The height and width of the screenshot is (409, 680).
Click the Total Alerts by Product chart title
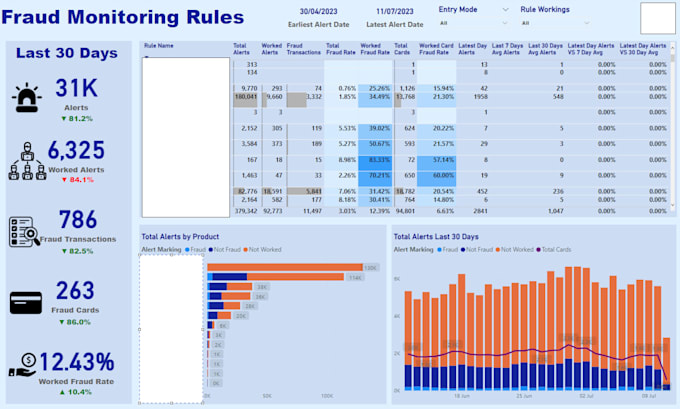coord(180,237)
